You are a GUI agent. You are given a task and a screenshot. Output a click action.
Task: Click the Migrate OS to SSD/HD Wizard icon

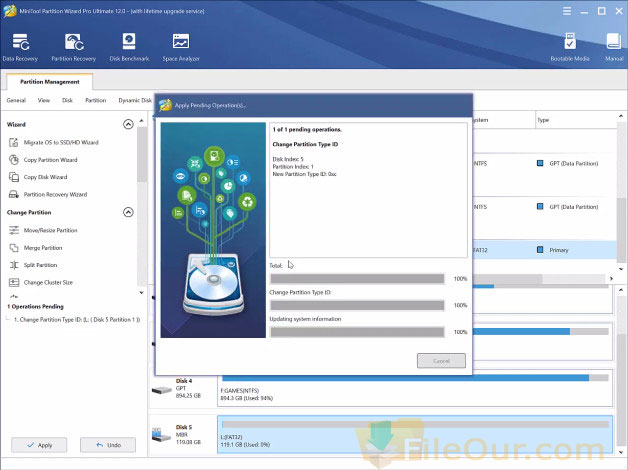[x=14, y=142]
